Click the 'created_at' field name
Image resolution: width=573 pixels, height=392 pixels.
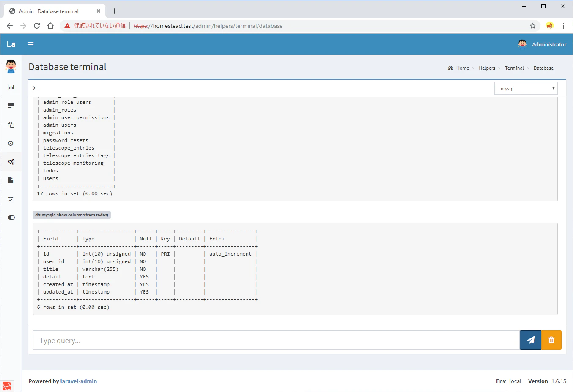(x=58, y=284)
